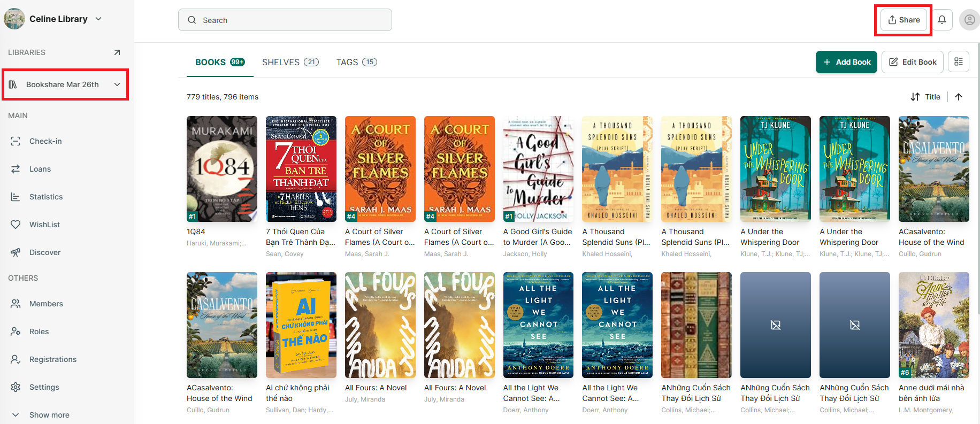Click the Share button

tap(904, 20)
